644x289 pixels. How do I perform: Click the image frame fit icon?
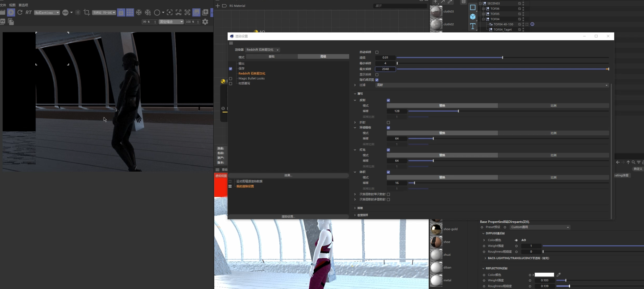pos(179,12)
